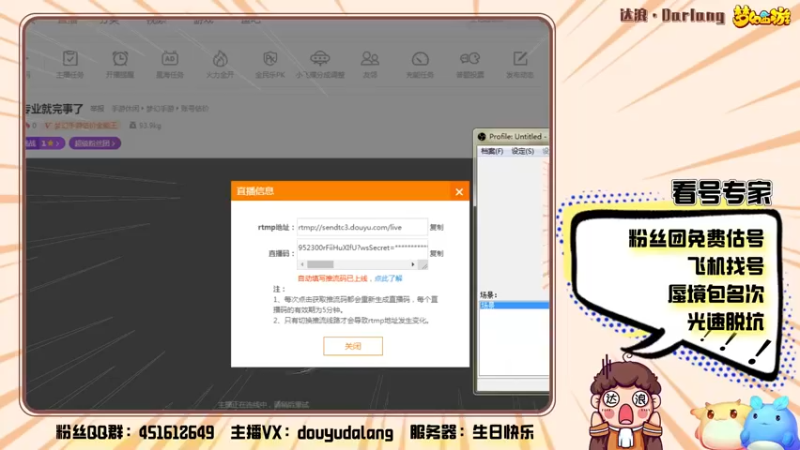
Task: Click the rtmp地址 input field
Action: 362,228
